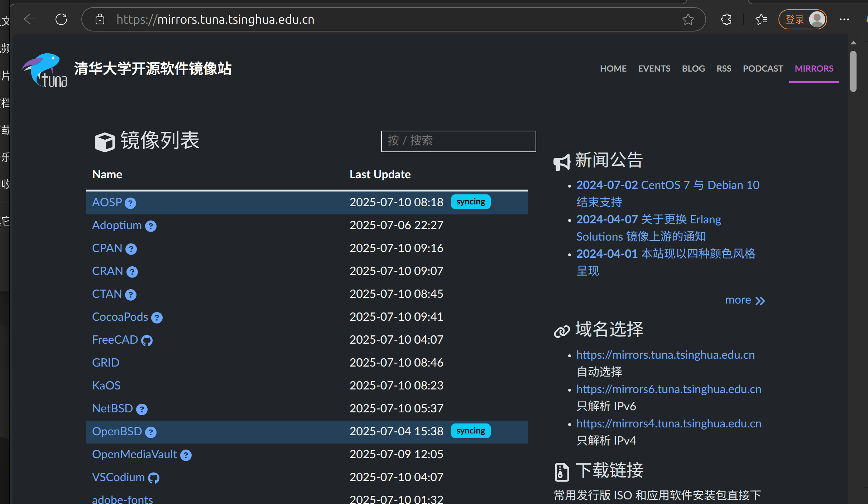The image size is (868, 504).
Task: Open the GRID mirror link
Action: pyautogui.click(x=106, y=363)
